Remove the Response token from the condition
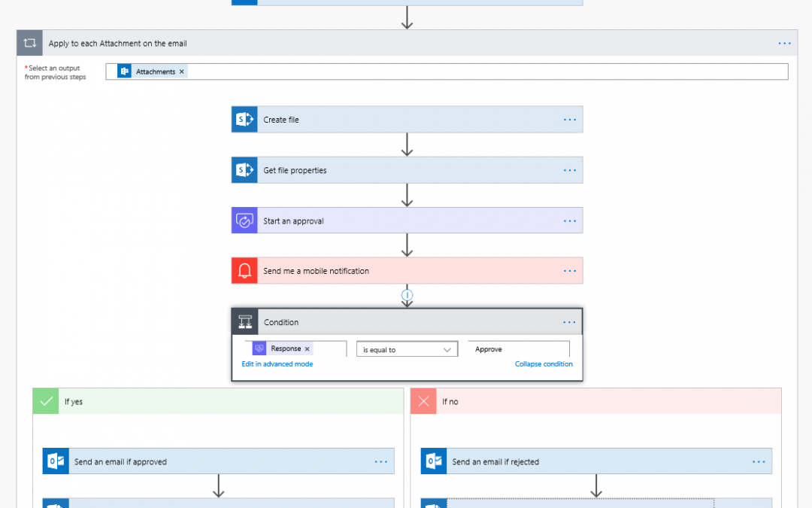 pyautogui.click(x=307, y=349)
